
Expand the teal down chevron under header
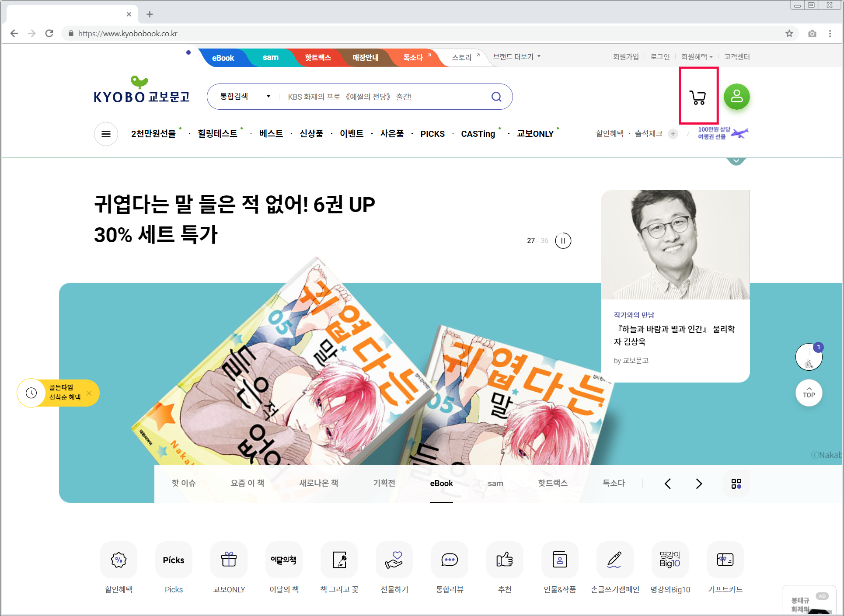736,161
